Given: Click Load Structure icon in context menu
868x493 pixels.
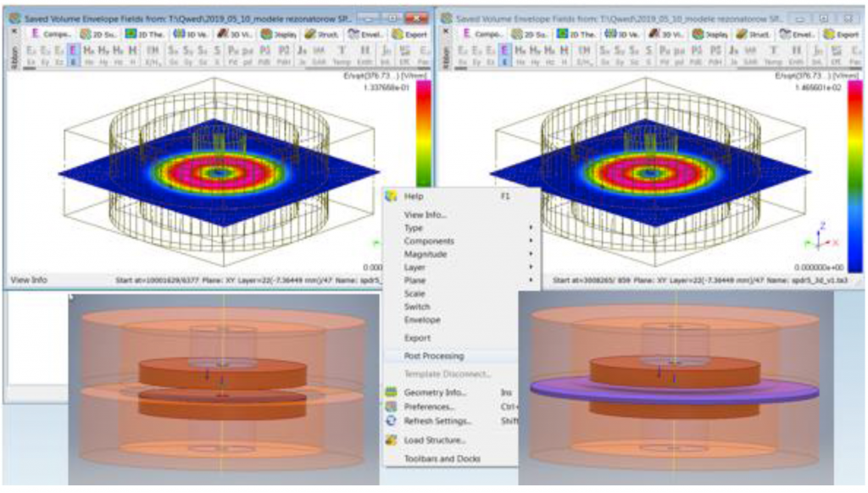Looking at the screenshot, I should pyautogui.click(x=392, y=440).
